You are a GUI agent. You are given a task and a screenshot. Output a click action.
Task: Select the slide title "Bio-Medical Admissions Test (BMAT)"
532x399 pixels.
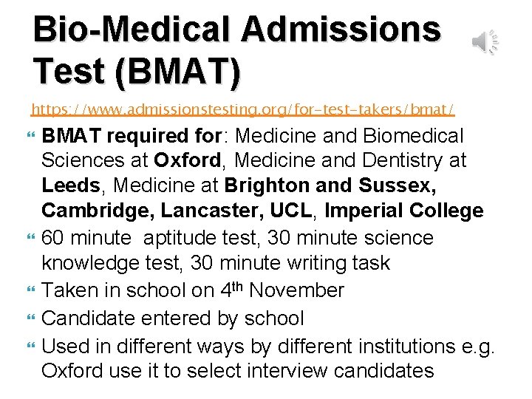236,50
